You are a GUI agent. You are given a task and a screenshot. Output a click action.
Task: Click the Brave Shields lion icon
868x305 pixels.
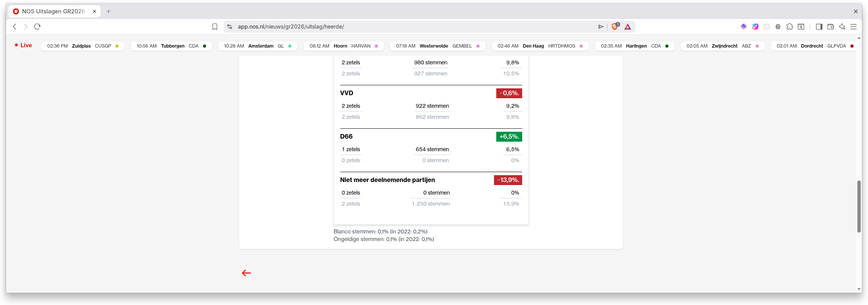pyautogui.click(x=615, y=27)
